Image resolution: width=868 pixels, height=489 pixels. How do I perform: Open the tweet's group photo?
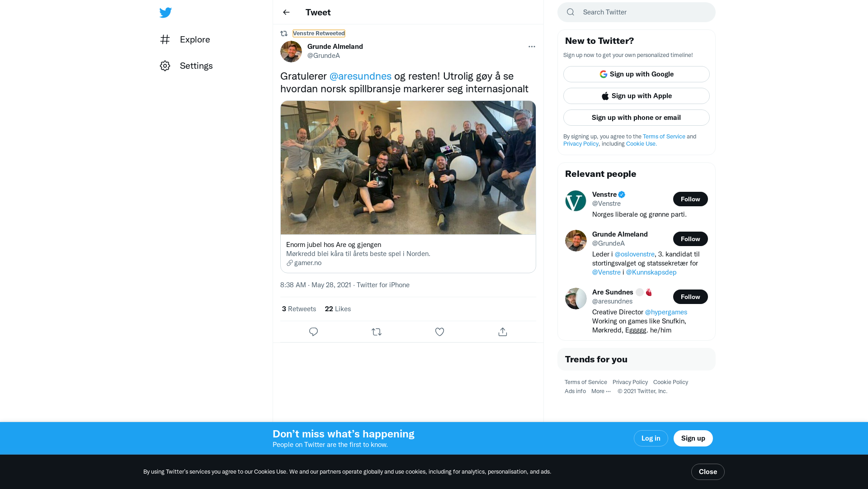pyautogui.click(x=408, y=168)
